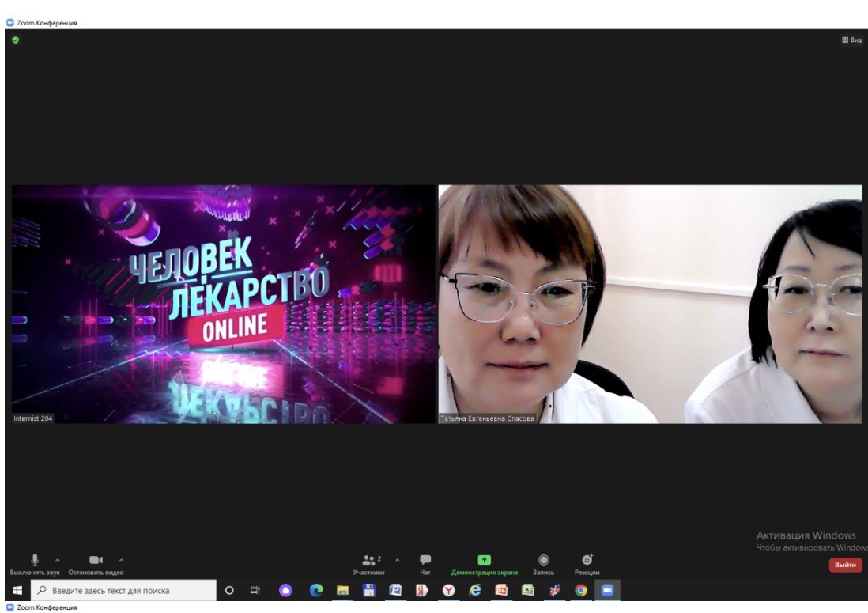Click the red Выйти button

click(x=845, y=565)
